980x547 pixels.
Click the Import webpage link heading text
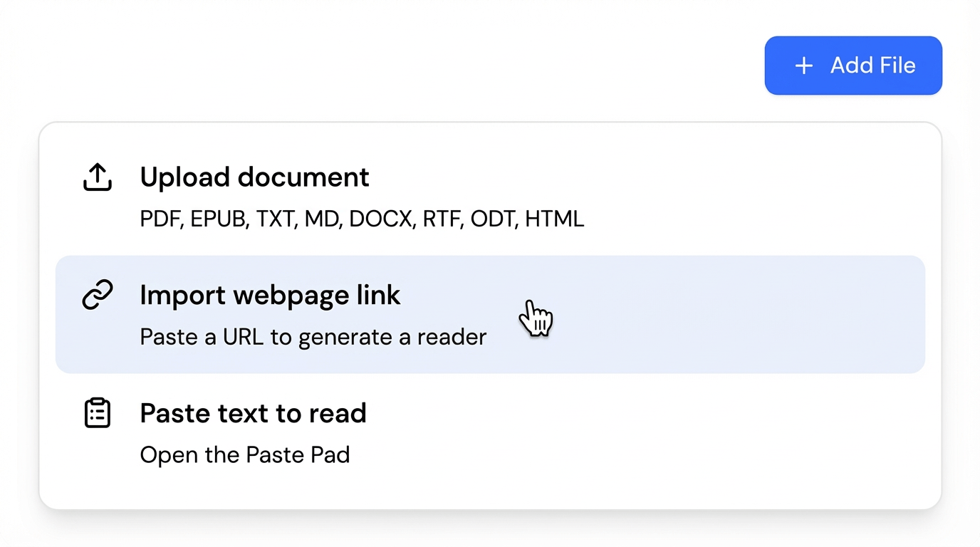(270, 295)
